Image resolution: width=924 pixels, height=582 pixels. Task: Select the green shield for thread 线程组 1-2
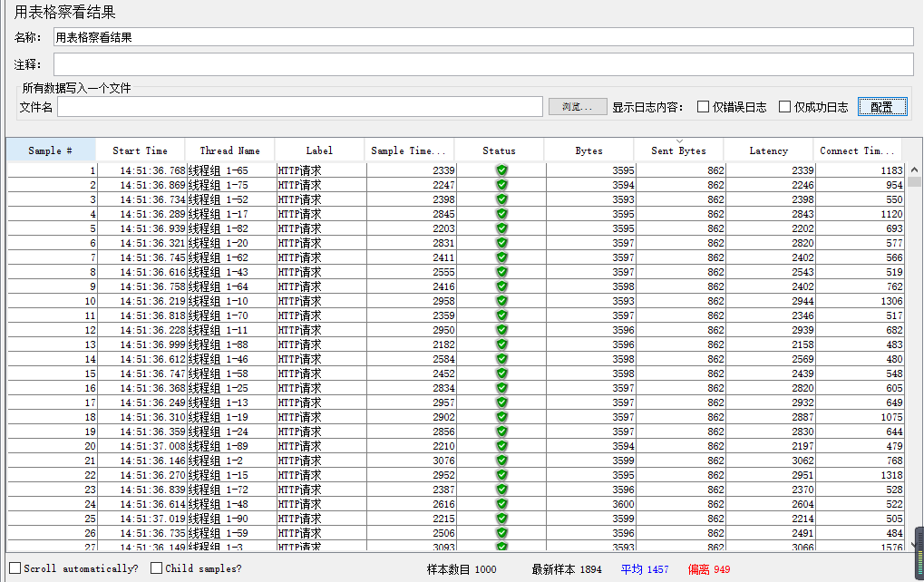coord(501,461)
